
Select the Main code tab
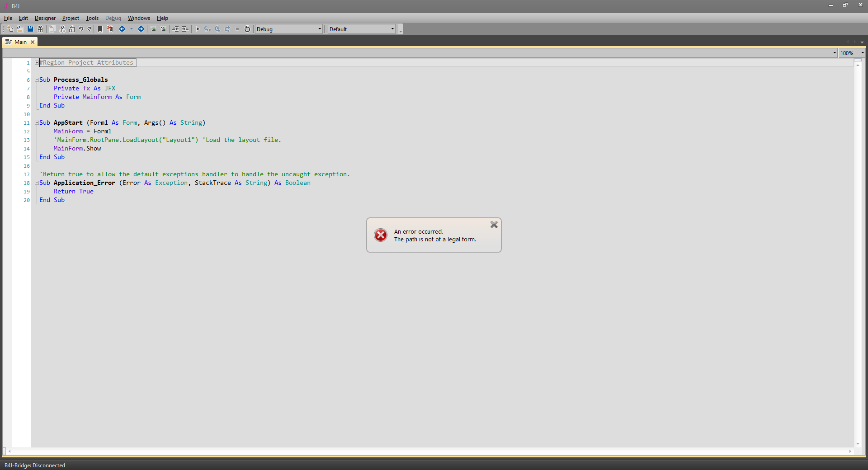point(20,42)
